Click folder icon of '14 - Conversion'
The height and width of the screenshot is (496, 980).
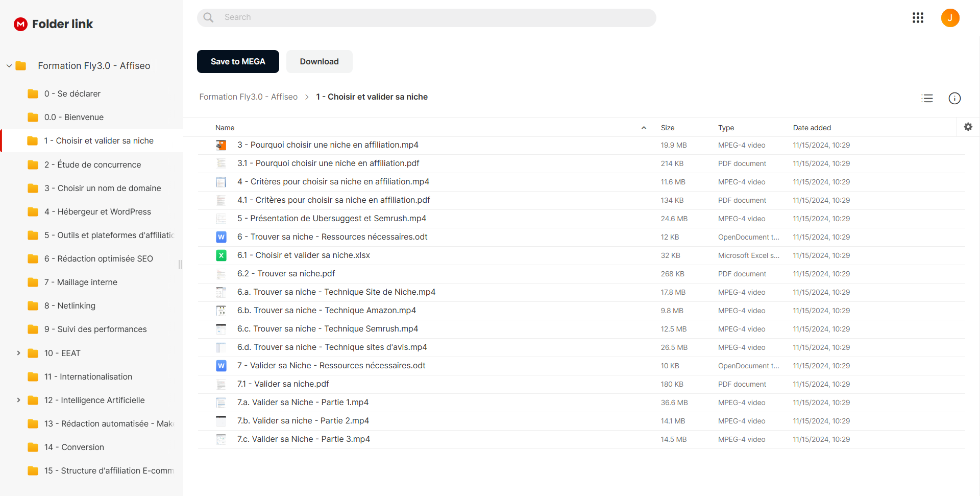point(33,447)
